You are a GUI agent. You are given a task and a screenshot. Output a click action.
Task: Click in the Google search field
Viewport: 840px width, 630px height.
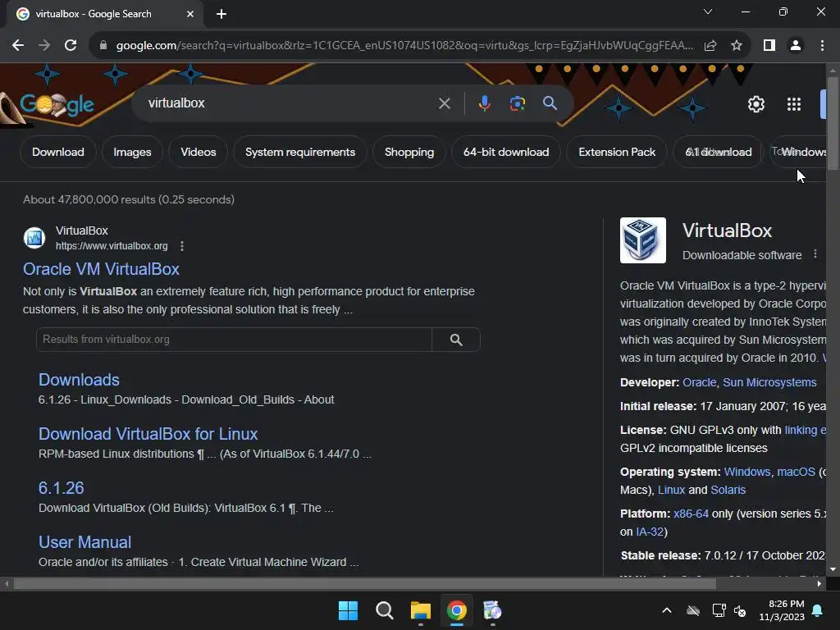290,103
